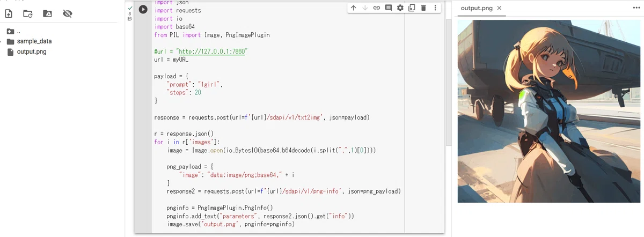Click the response2 png-info request line
This screenshot has width=644, height=237.
[x=284, y=191]
